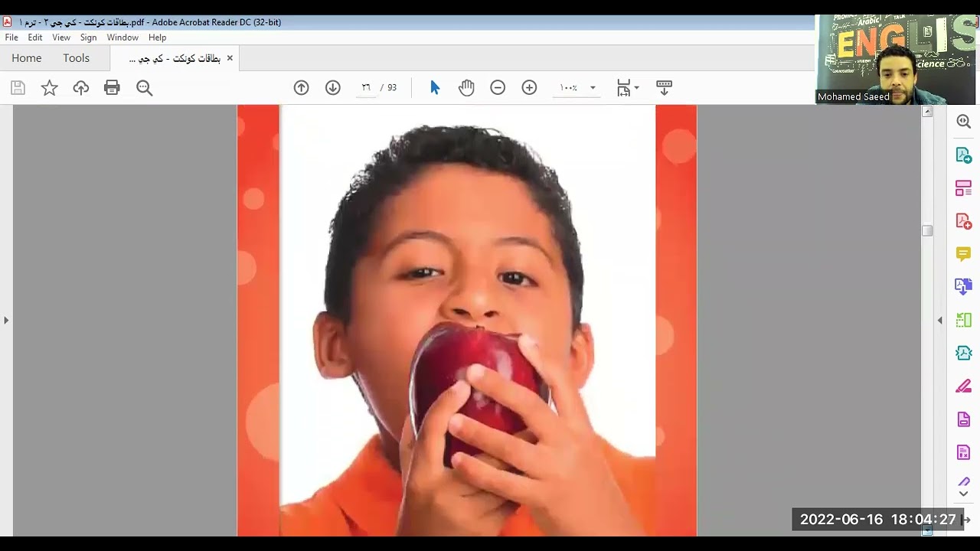
Task: Open the Export PDF tool in the right pane
Action: pos(964,155)
